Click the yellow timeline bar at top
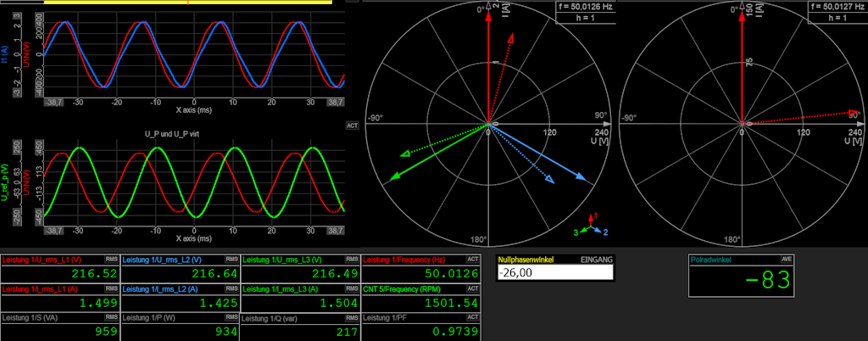Screen dimensions: 868x341 point(187,3)
